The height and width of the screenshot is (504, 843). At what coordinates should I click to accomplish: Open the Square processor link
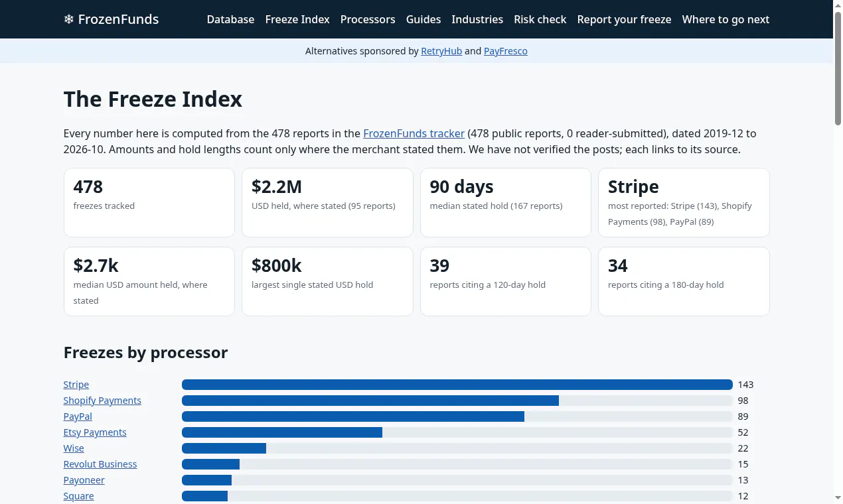79,496
